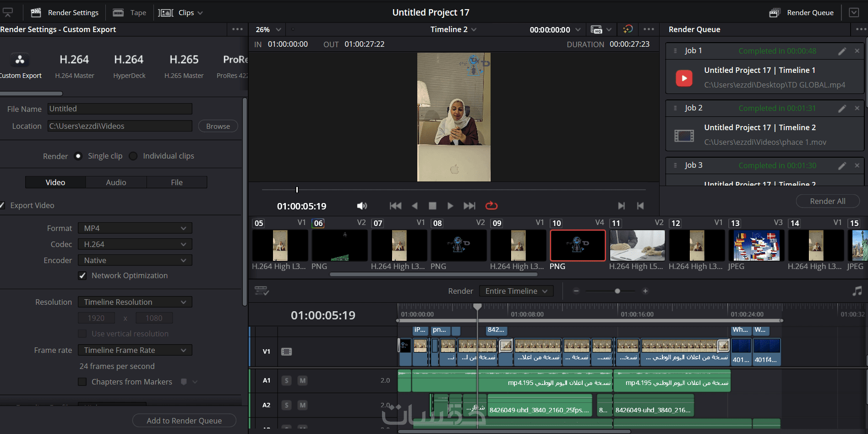
Task: Enable Chapters from Markers checkbox
Action: click(x=82, y=382)
